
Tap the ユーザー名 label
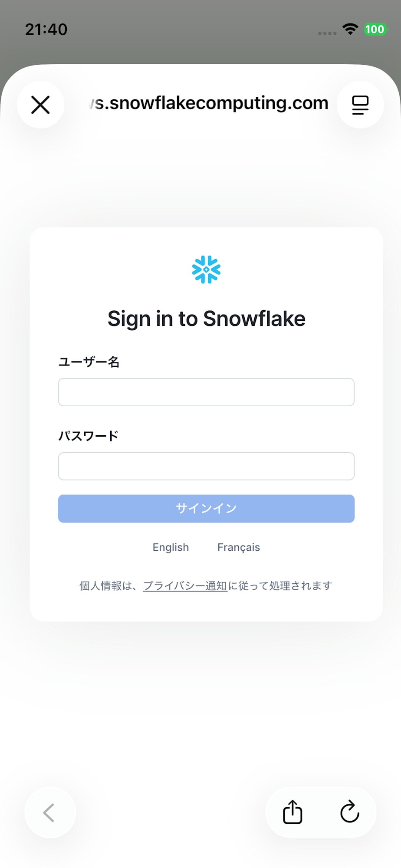tap(89, 362)
